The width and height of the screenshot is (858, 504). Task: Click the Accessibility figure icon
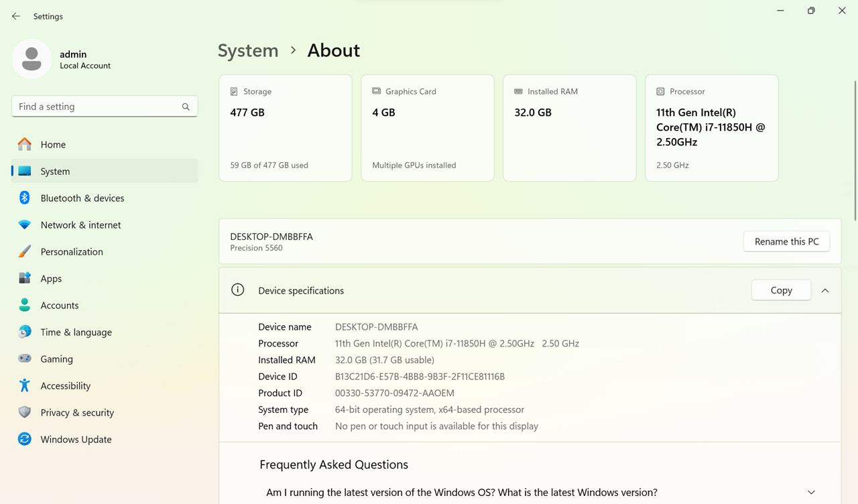(x=25, y=385)
